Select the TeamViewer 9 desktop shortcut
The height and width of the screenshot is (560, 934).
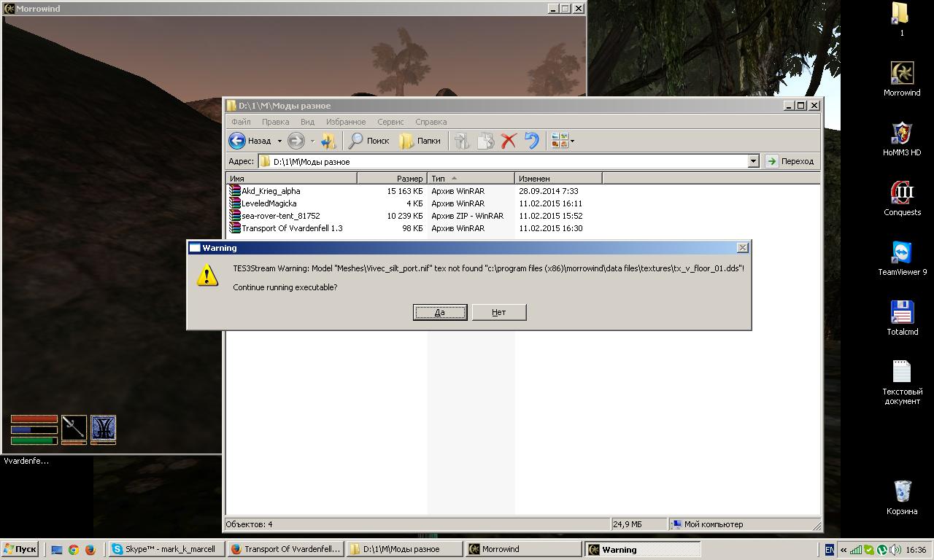tap(902, 258)
